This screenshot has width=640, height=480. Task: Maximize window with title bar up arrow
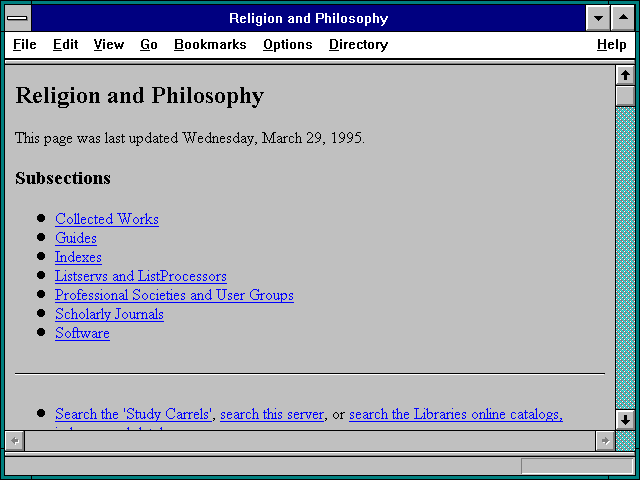coord(623,18)
